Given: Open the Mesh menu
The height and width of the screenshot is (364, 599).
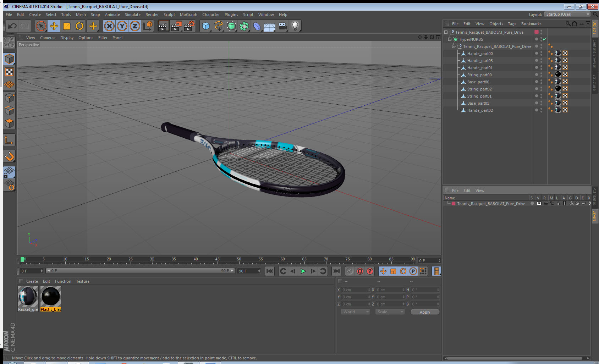Looking at the screenshot, I should pyautogui.click(x=81, y=15).
